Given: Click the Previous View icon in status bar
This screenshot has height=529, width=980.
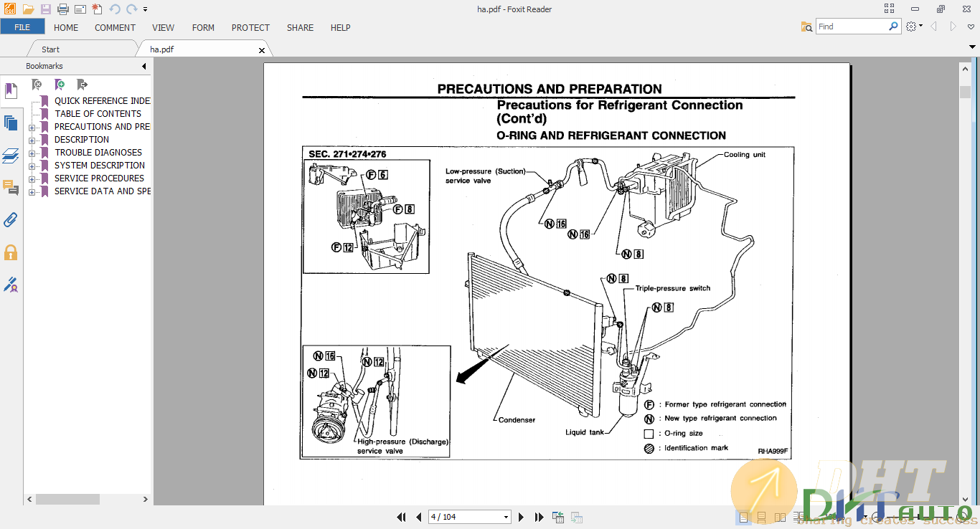Looking at the screenshot, I should pos(558,517).
